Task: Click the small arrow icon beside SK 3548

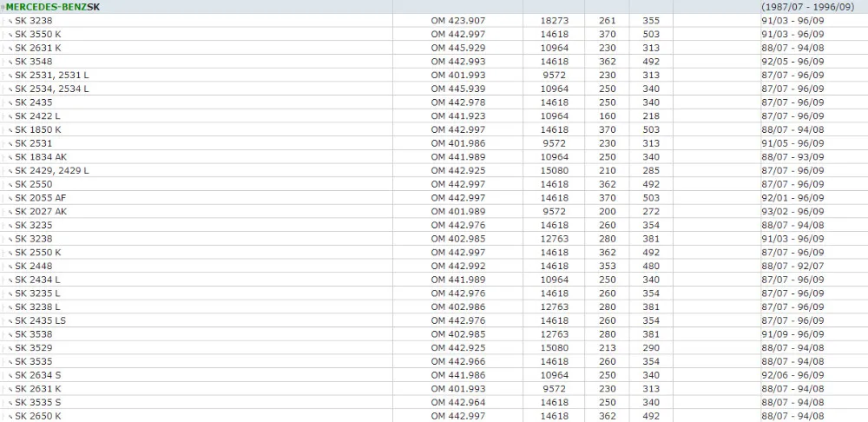Action: coord(10,62)
